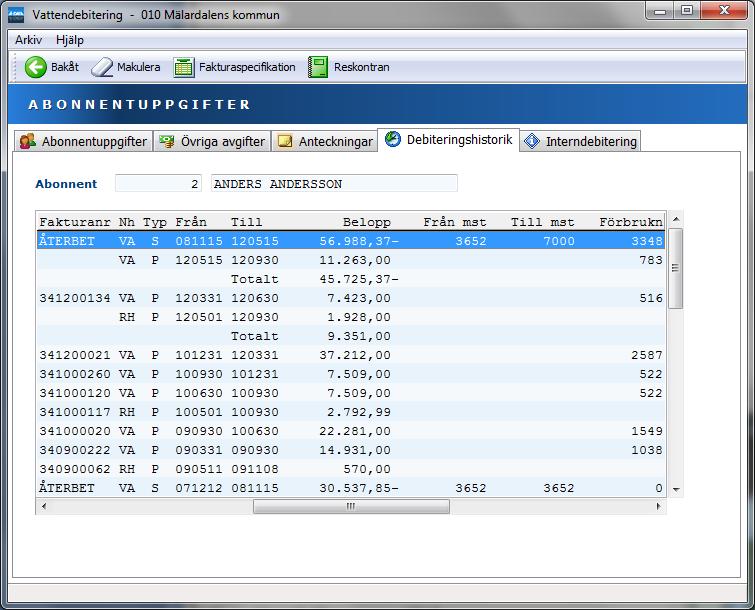The image size is (755, 610).
Task: Select invoice row 341000120
Action: pos(351,393)
